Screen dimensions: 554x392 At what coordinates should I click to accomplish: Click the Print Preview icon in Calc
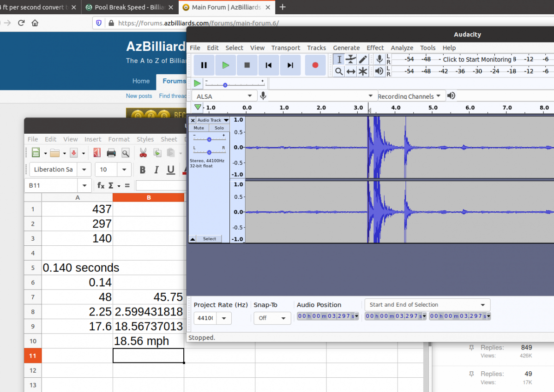125,153
